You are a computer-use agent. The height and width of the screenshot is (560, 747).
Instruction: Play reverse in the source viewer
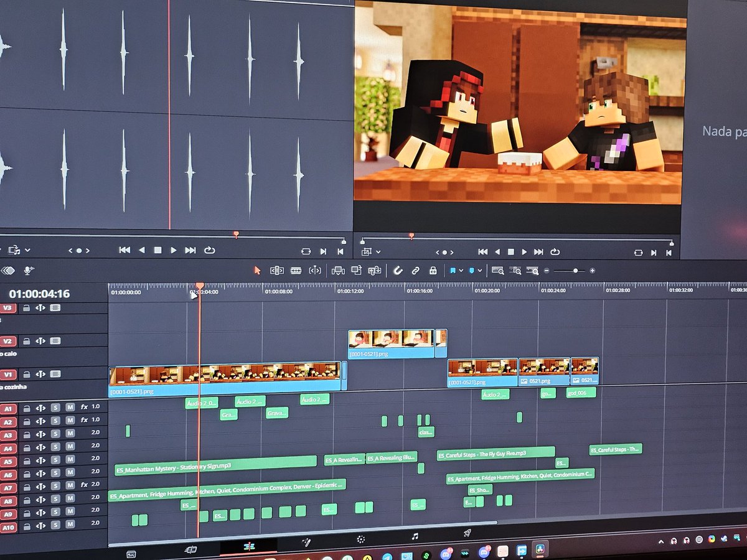tap(141, 250)
